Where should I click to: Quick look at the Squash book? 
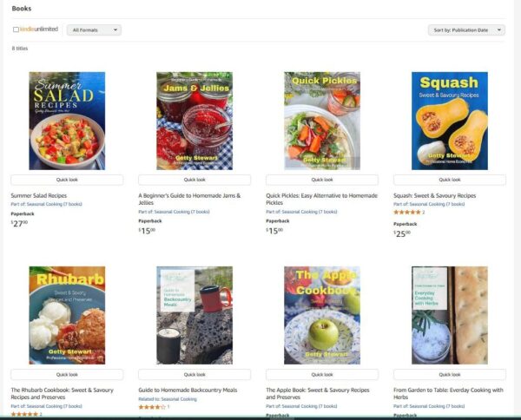click(450, 180)
